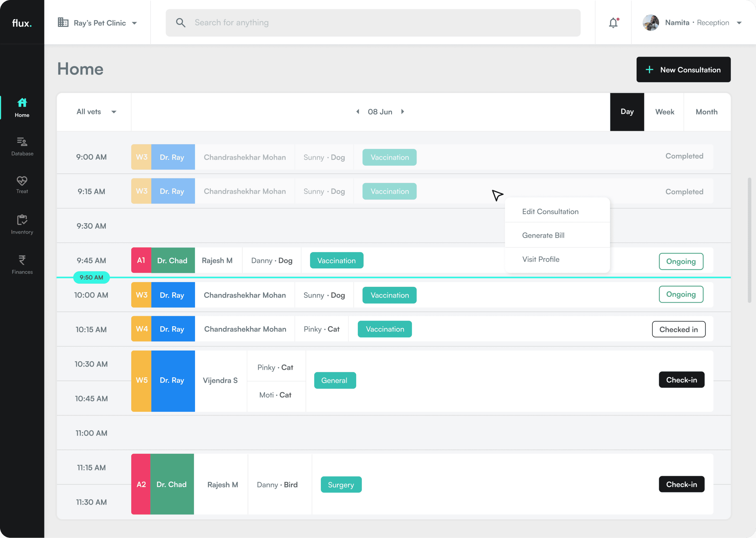The width and height of the screenshot is (756, 538).
Task: Click the search magnifier icon
Action: (180, 23)
